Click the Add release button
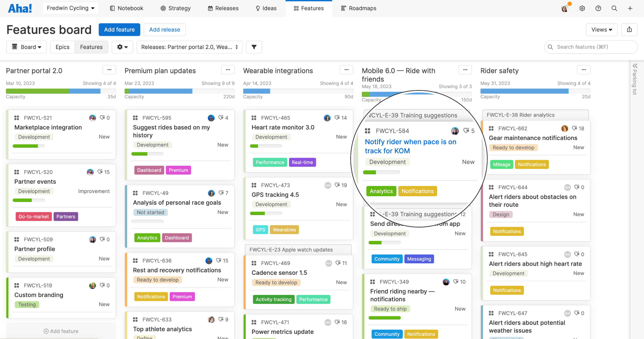Viewport: 644px width, 339px height. tap(164, 29)
